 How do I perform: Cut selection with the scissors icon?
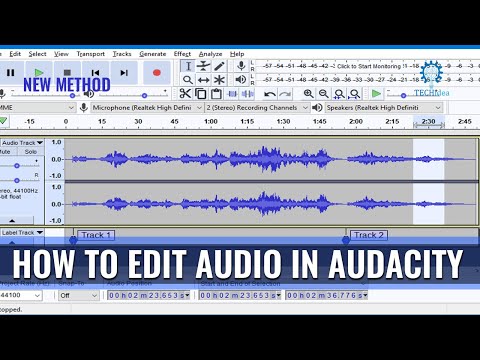[x=185, y=94]
